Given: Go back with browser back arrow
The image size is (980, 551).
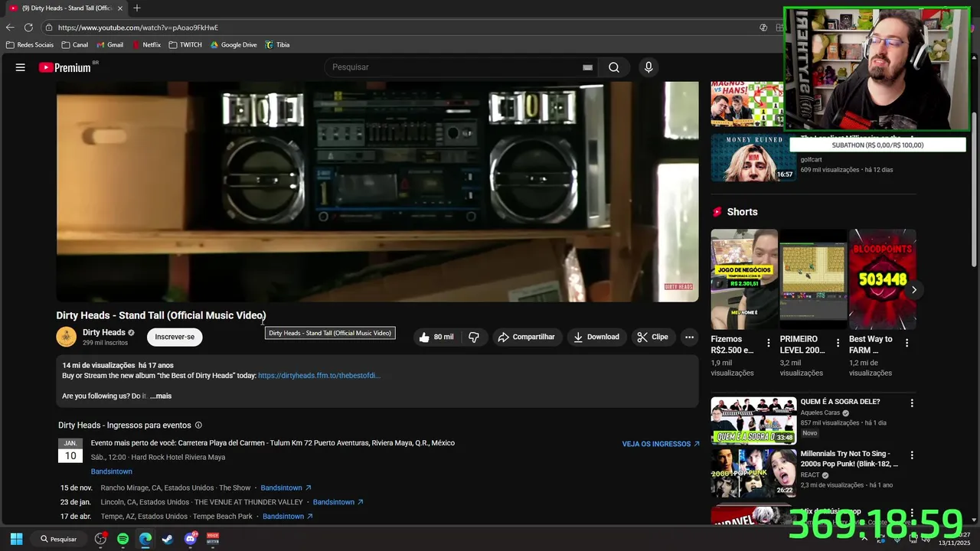Looking at the screenshot, I should pos(10,28).
